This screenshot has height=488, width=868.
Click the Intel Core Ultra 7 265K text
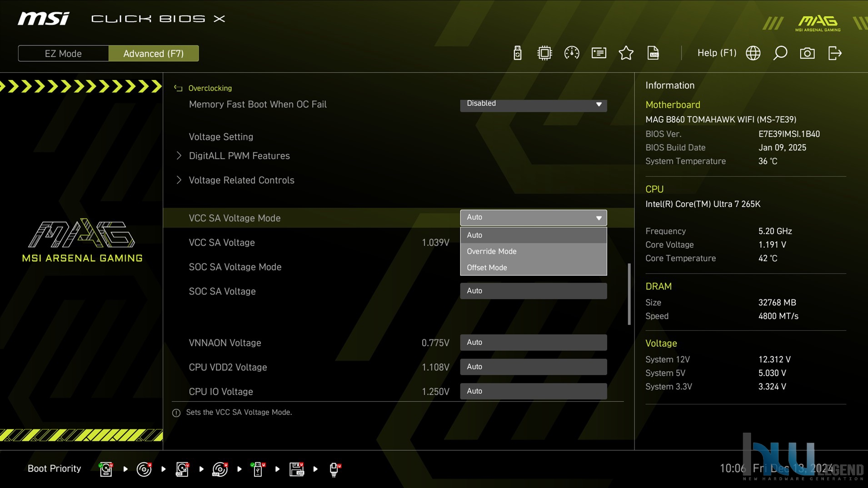(x=703, y=204)
